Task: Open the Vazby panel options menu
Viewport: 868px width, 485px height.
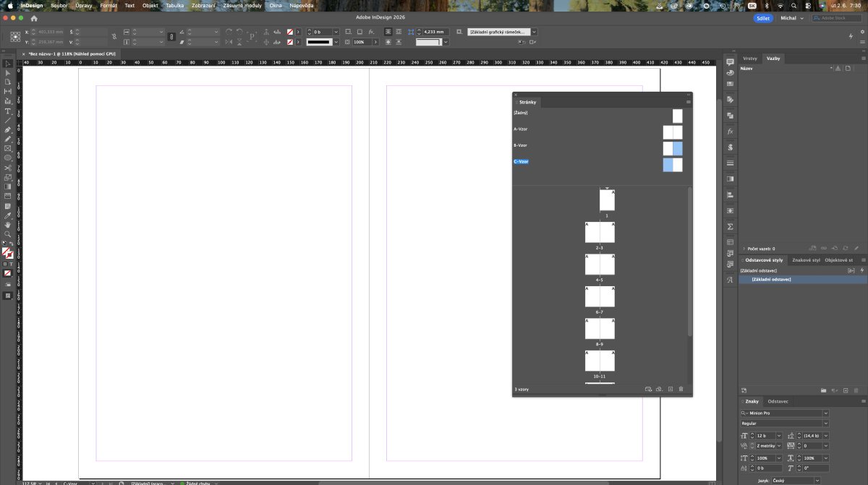Action: pos(863,58)
